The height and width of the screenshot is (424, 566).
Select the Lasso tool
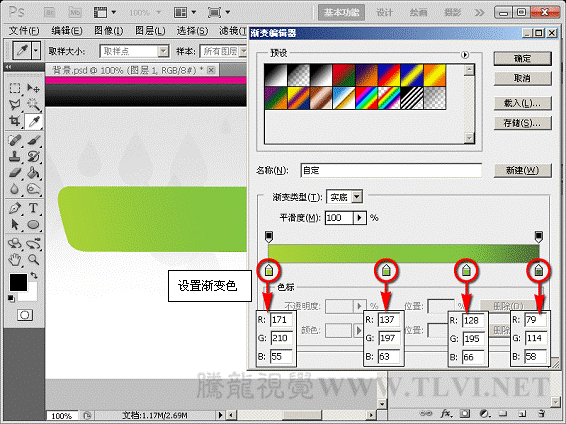point(15,105)
